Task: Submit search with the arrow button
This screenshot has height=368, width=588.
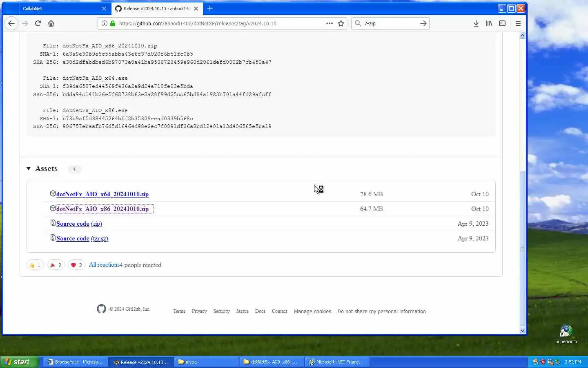Action: [423, 23]
